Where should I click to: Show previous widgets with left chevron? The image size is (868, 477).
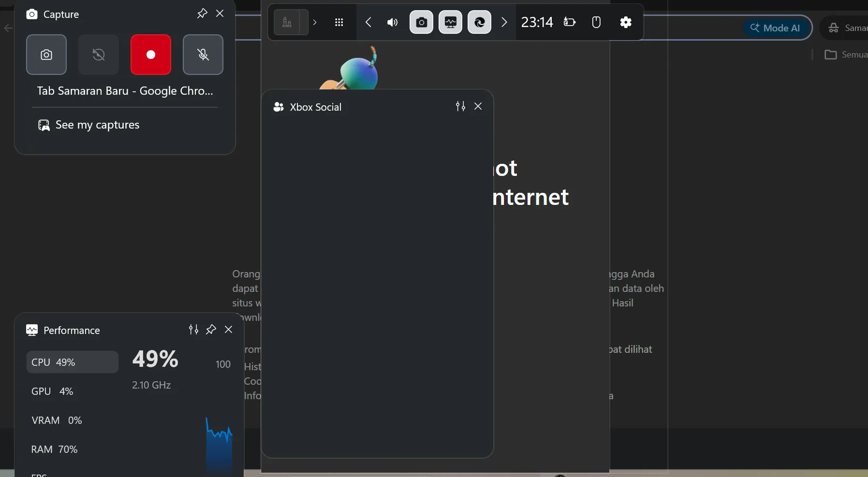(x=368, y=22)
